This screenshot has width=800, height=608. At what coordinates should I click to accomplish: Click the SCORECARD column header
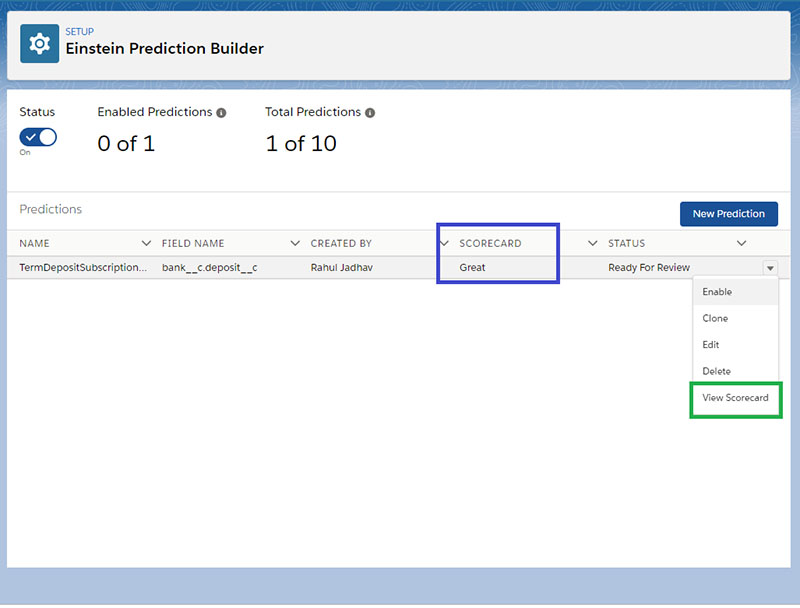[490, 243]
